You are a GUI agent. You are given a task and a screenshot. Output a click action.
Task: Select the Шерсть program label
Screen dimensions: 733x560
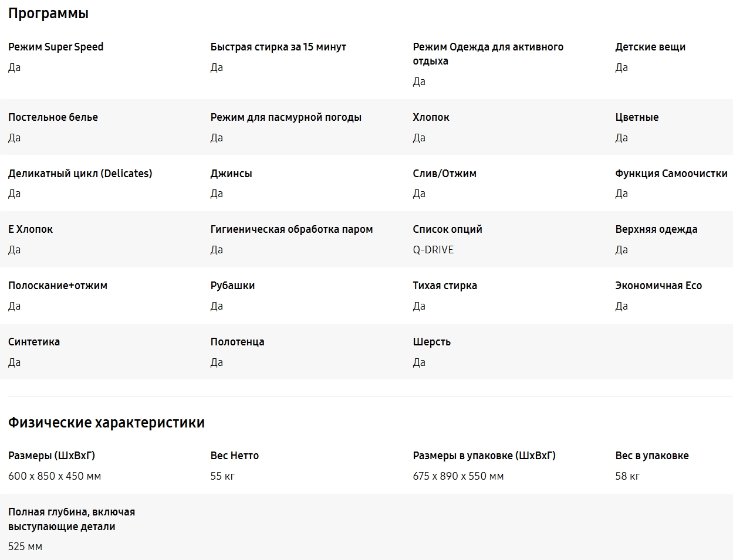[x=431, y=342]
